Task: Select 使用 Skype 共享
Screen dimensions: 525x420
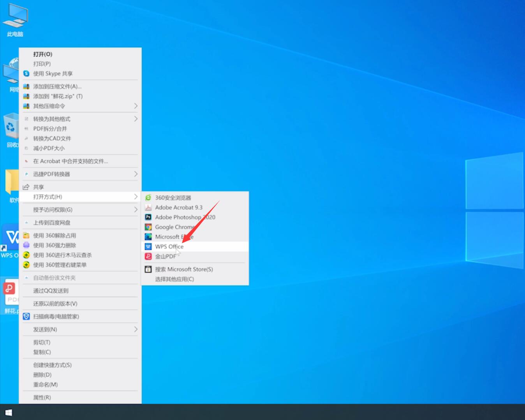Action: 80,74
